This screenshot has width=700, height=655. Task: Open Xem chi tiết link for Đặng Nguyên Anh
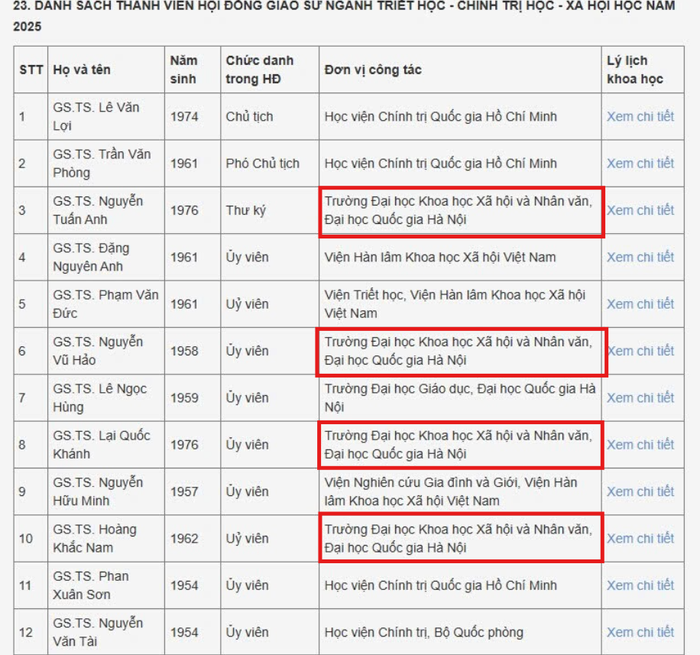[640, 257]
